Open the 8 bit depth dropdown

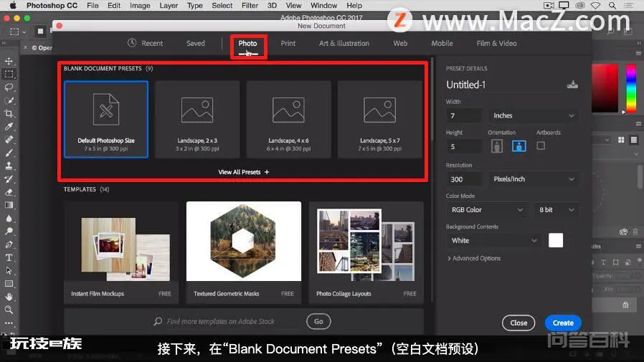point(557,210)
